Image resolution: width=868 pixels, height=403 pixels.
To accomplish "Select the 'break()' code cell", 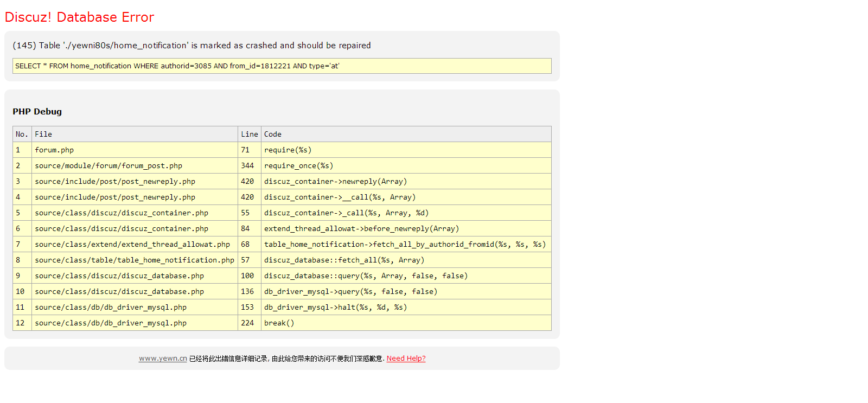I will click(406, 323).
